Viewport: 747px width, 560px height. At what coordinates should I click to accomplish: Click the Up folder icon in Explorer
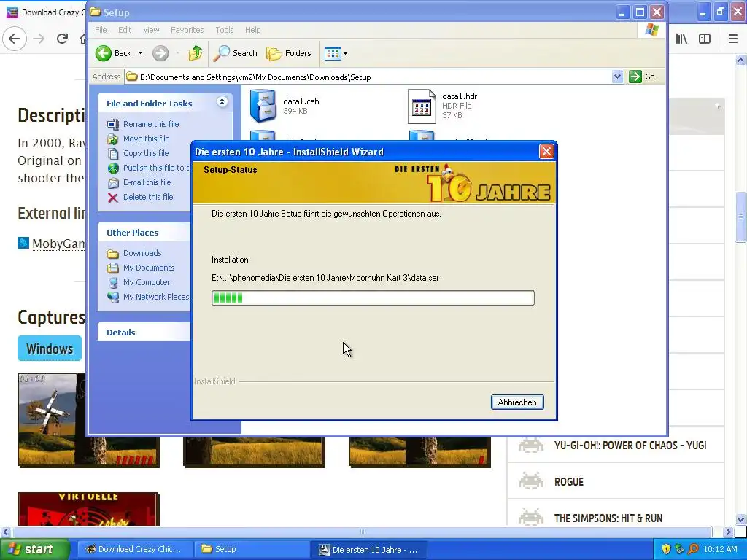tap(196, 53)
